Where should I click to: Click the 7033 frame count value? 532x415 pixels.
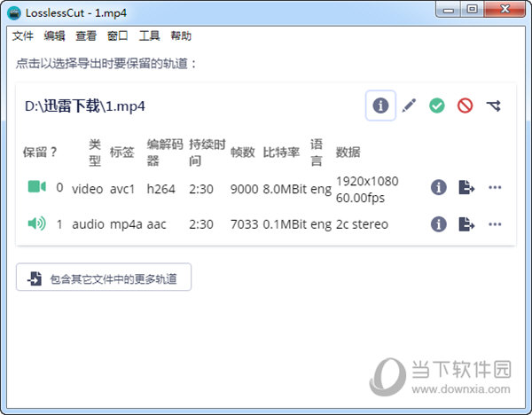pos(245,224)
